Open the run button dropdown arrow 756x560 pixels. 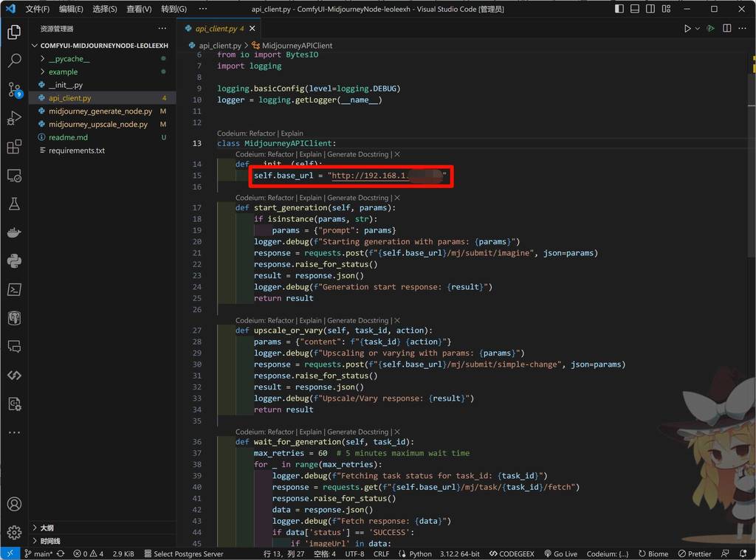click(x=698, y=29)
